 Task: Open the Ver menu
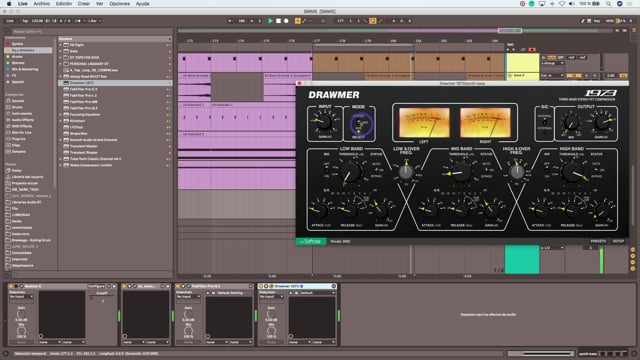(99, 4)
